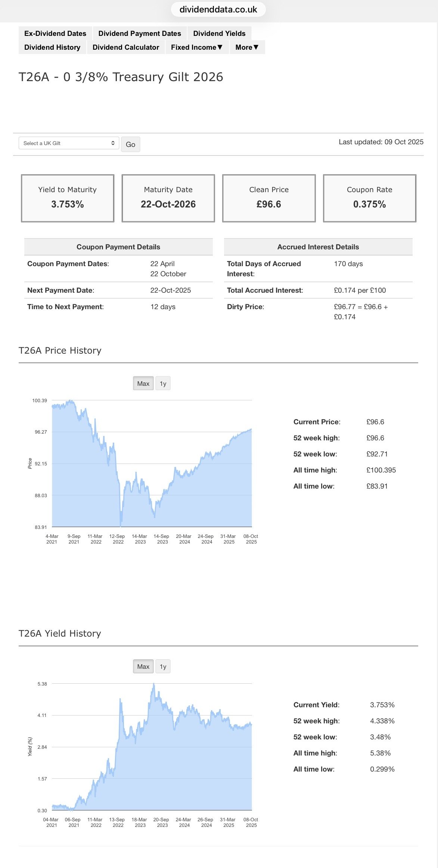Select Max range on Yield History chart
The height and width of the screenshot is (868, 438).
point(143,667)
